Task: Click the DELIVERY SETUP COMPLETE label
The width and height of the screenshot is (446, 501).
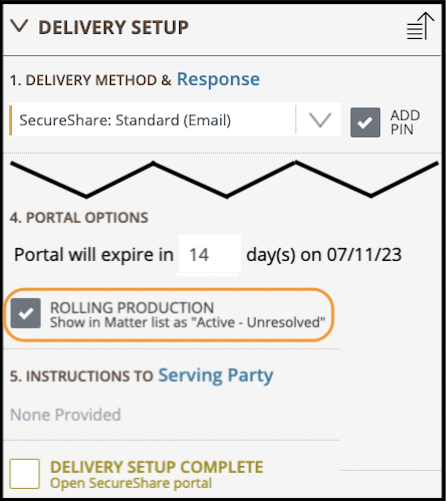Action: 157,467
